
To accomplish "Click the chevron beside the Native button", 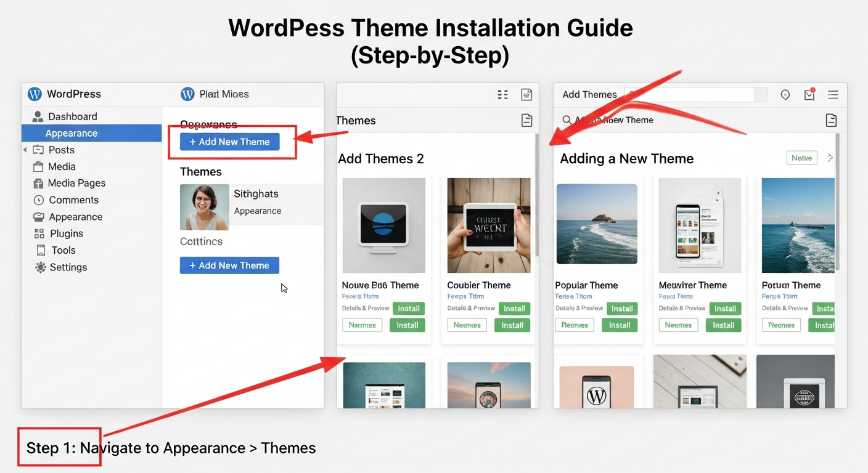I will (x=830, y=158).
